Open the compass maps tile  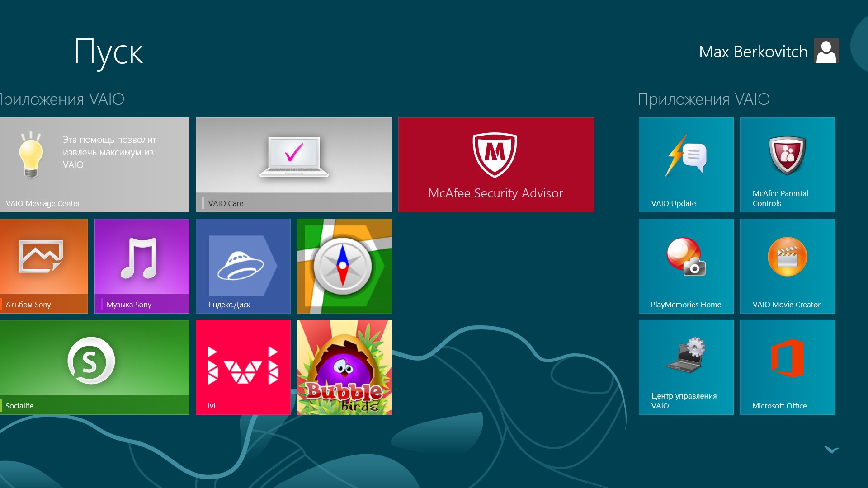click(344, 266)
